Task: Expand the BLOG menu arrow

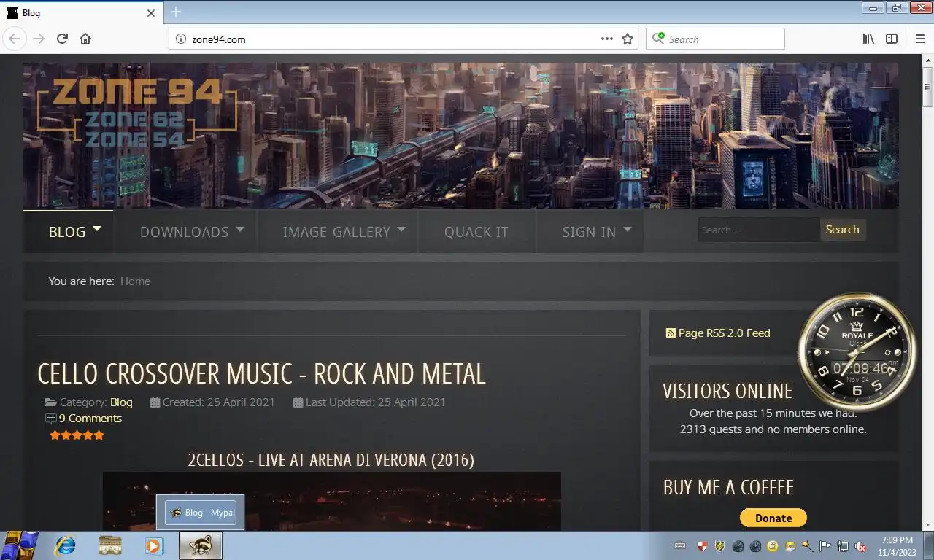Action: pos(97,229)
